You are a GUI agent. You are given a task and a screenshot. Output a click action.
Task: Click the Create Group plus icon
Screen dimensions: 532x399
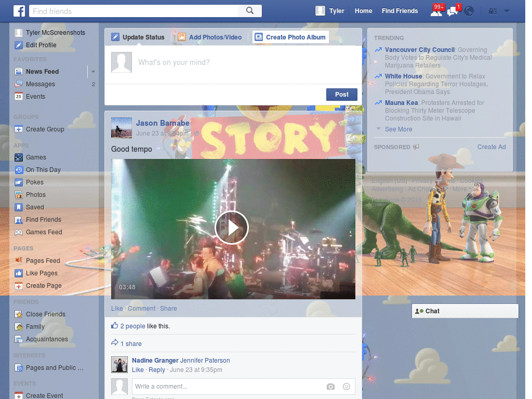click(x=19, y=129)
